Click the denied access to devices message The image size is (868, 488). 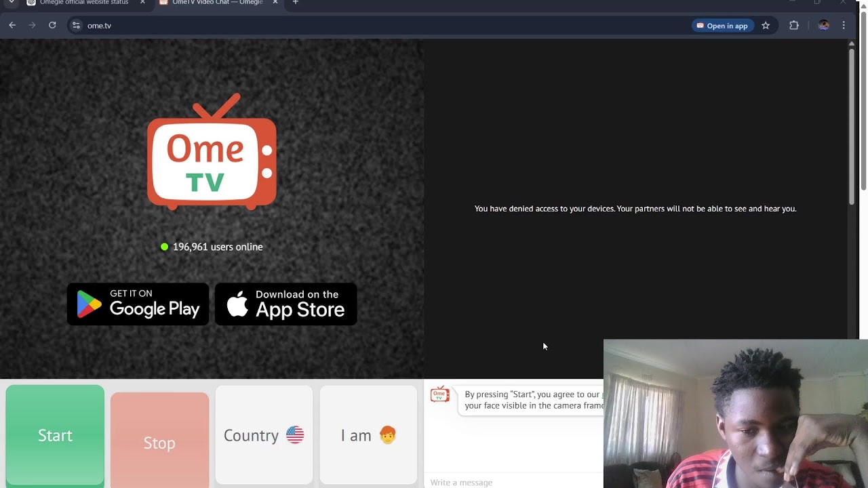pos(635,209)
